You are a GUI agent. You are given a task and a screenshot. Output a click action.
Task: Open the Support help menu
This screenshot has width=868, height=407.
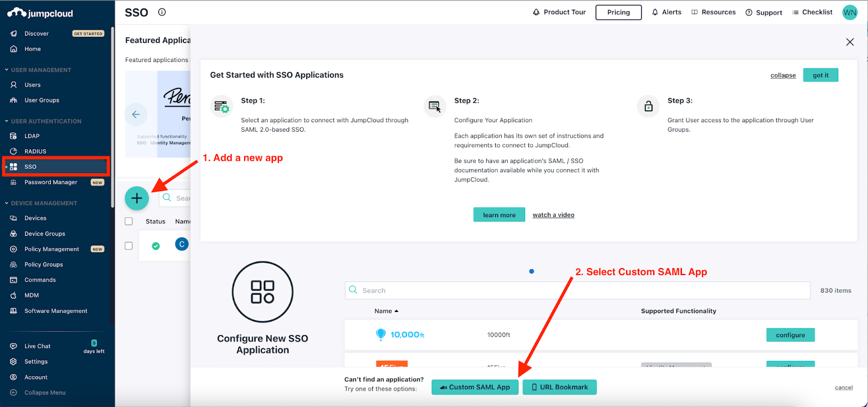764,12
